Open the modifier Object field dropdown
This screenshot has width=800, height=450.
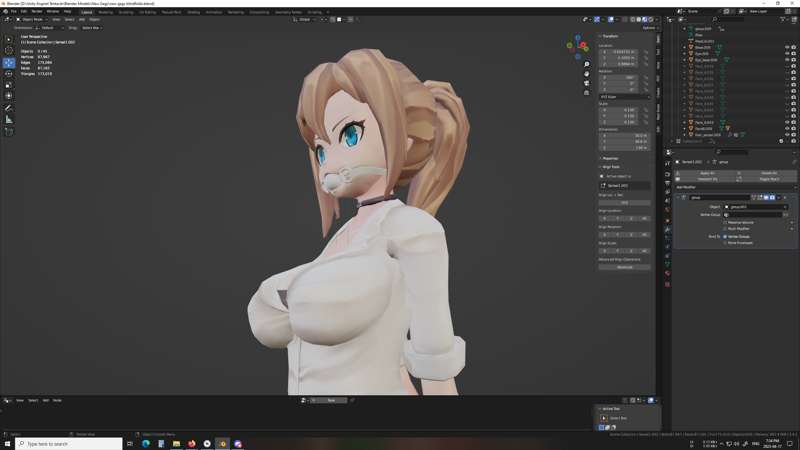pyautogui.click(x=756, y=207)
